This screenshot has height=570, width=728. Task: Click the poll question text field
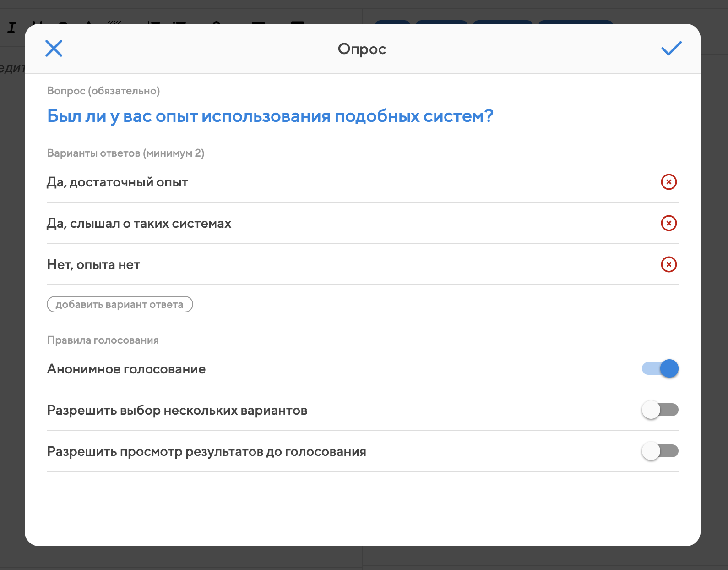[270, 116]
